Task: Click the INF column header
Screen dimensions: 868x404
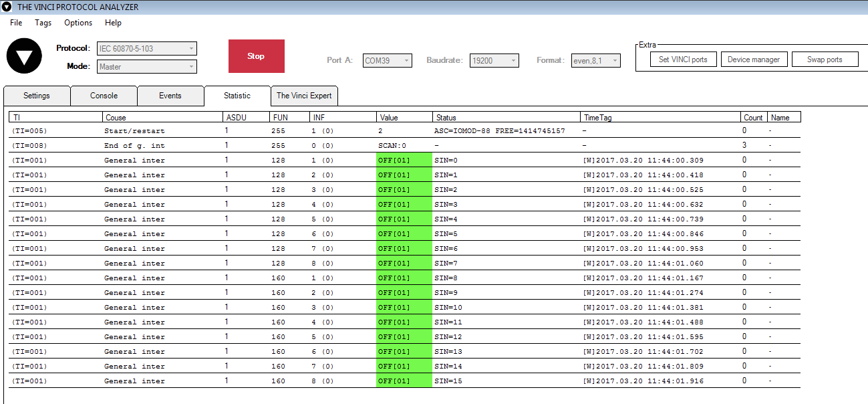Action: (x=343, y=117)
